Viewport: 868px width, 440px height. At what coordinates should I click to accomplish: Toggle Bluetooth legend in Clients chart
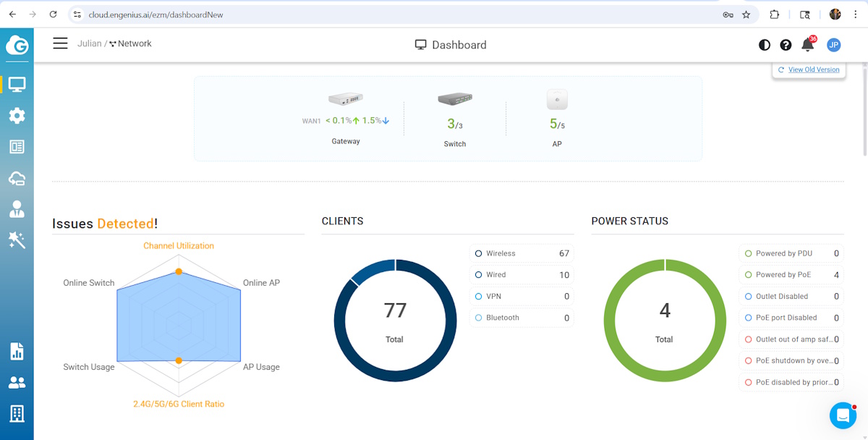point(522,318)
